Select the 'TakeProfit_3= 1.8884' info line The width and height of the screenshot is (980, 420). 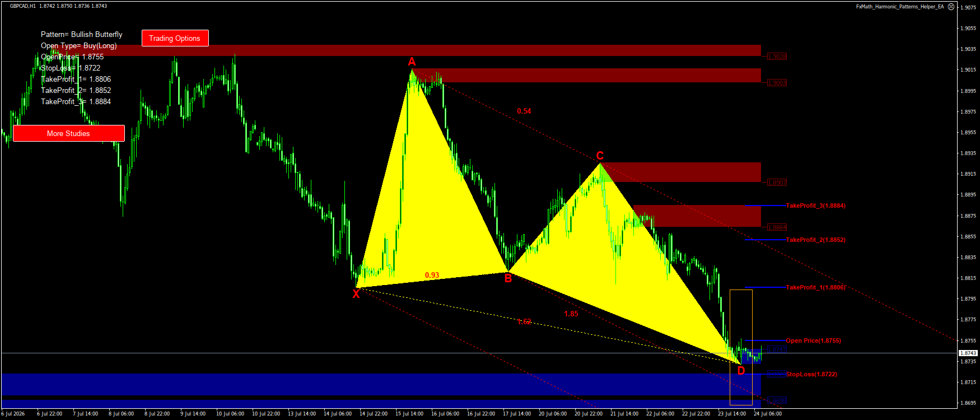click(76, 101)
